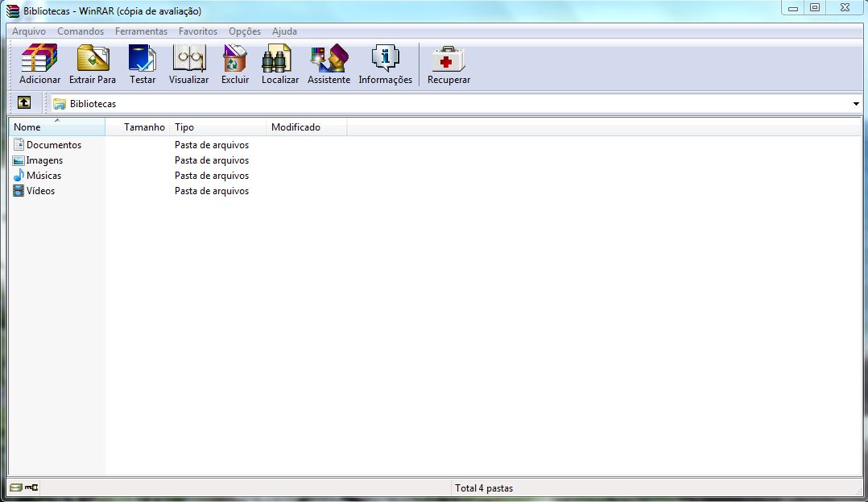Click the Adicionar toolbar icon
This screenshot has height=502, width=868.
pyautogui.click(x=39, y=58)
